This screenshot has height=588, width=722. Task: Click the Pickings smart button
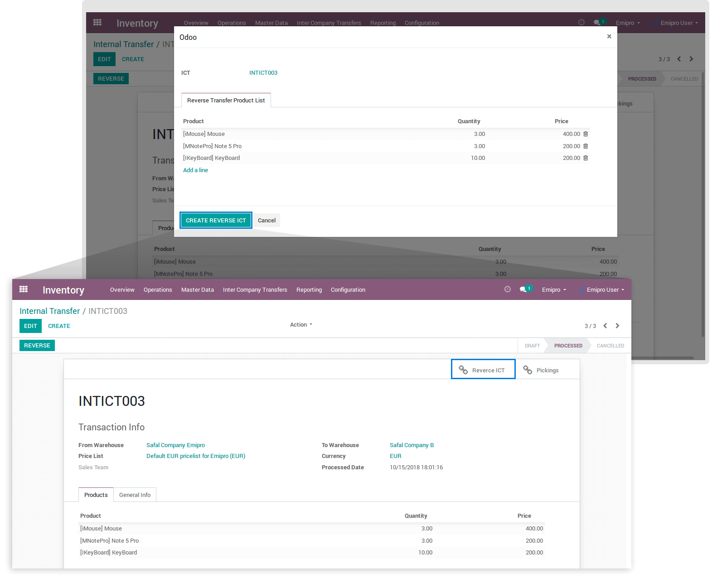click(x=541, y=370)
